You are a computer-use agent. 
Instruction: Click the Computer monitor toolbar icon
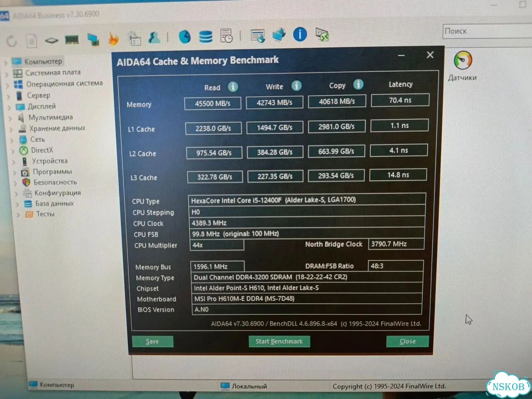click(93, 39)
